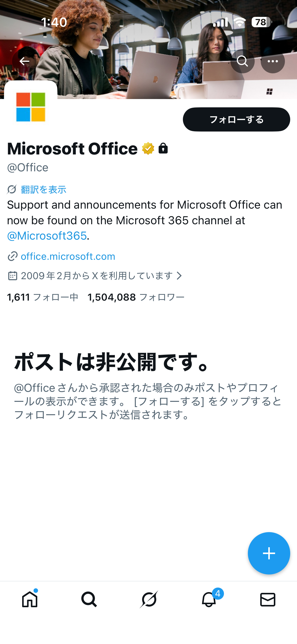The width and height of the screenshot is (297, 644).
Task: Go to Home tab in bottom bar
Action: coord(30,599)
